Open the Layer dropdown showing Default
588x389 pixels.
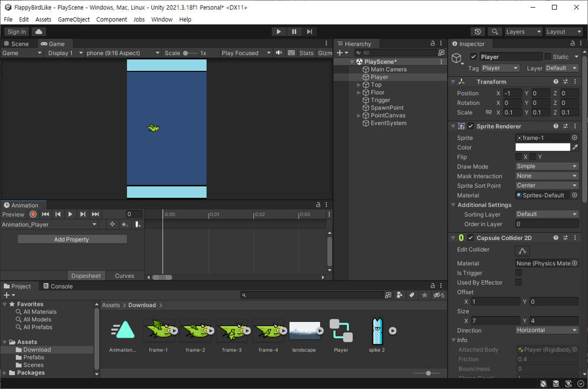pyautogui.click(x=562, y=68)
